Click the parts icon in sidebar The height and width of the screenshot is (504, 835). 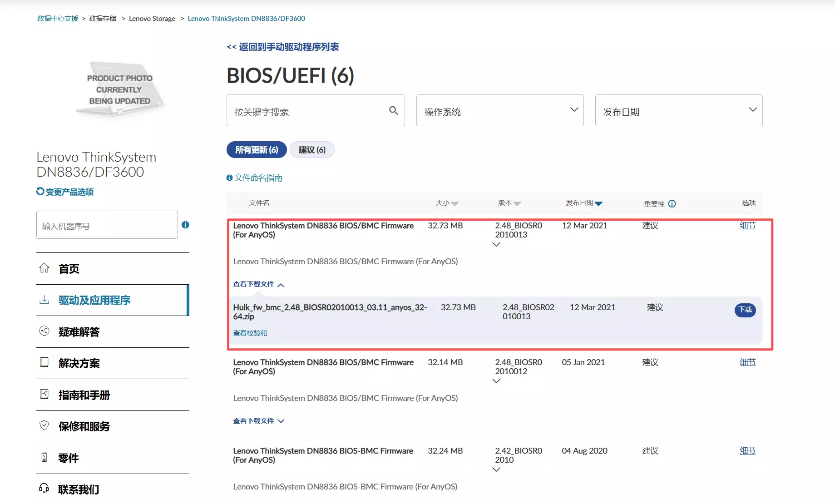coord(44,457)
